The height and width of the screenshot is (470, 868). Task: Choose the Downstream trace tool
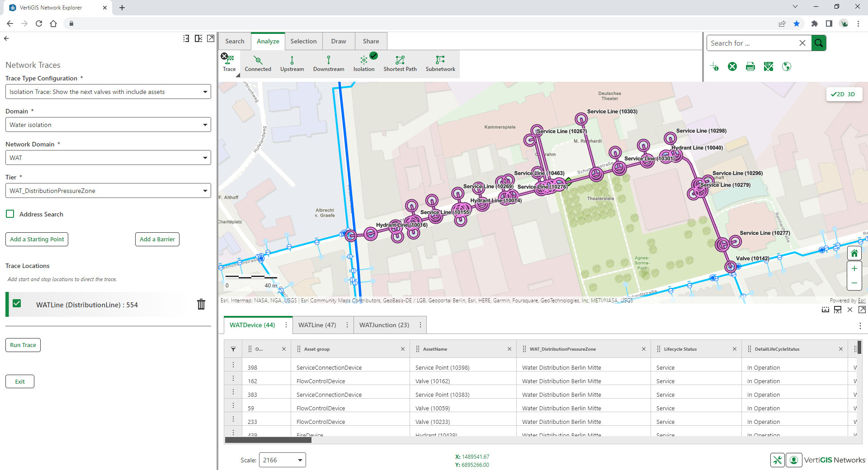[x=328, y=63]
